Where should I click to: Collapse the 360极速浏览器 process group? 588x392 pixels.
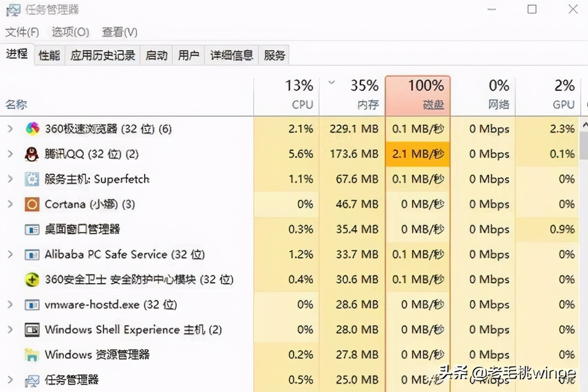[x=10, y=128]
